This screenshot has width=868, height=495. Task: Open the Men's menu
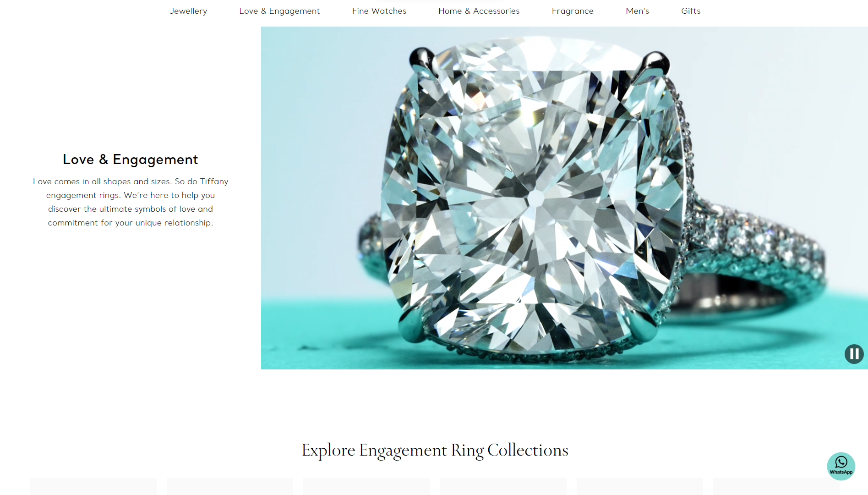click(x=638, y=11)
